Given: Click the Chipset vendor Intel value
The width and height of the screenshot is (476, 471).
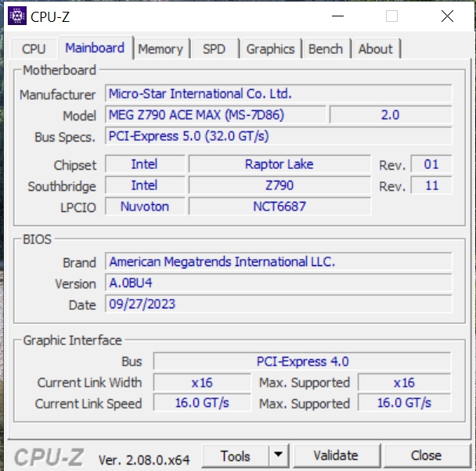Looking at the screenshot, I should click(x=145, y=164).
